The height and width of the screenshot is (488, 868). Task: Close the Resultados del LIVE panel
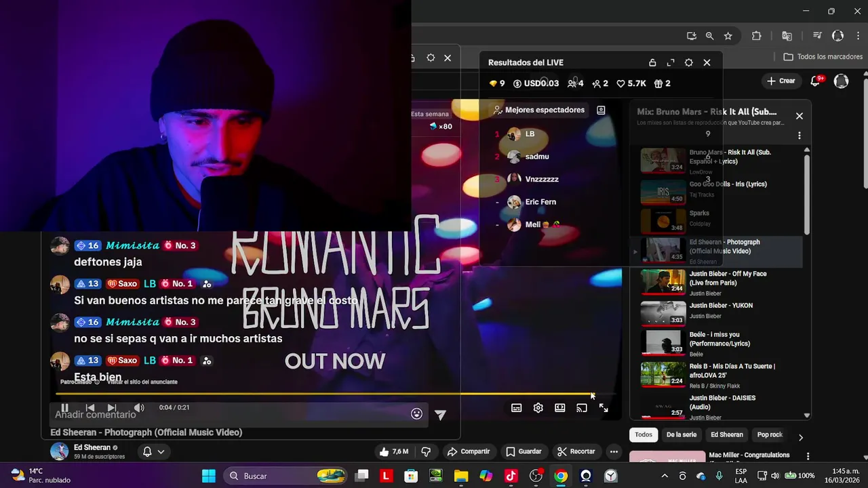[x=707, y=62]
